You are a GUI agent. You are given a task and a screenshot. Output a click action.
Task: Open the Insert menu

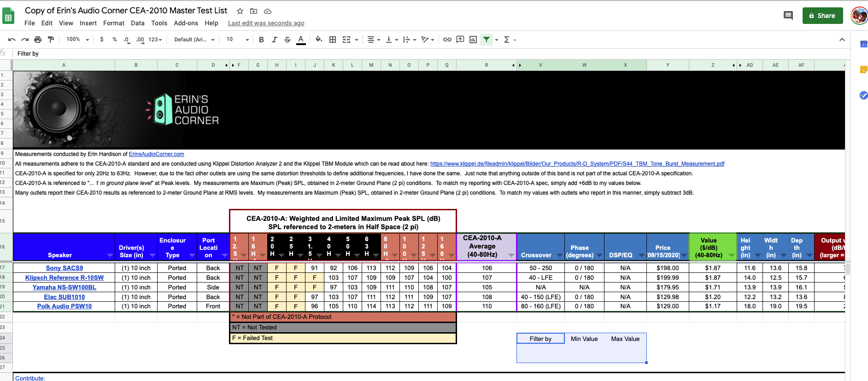coord(88,23)
